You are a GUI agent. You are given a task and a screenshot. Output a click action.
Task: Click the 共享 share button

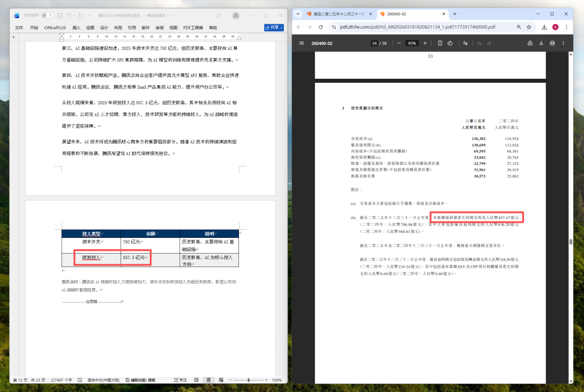click(x=274, y=28)
